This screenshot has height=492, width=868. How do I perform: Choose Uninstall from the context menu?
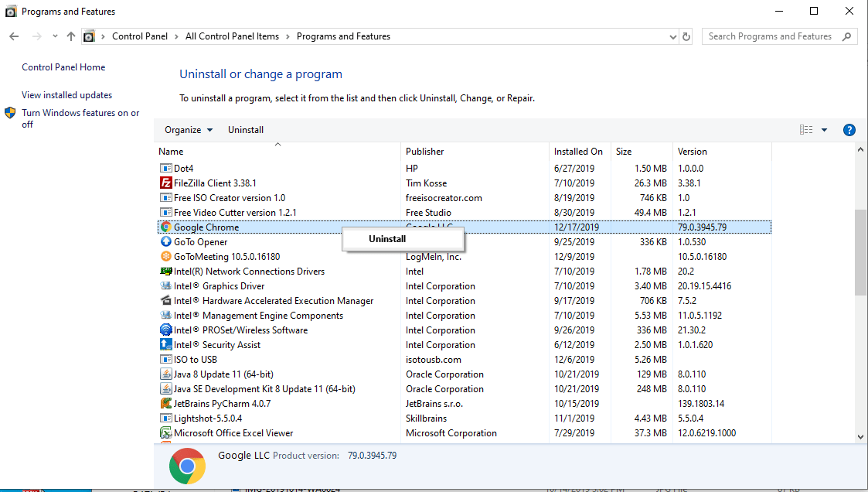[386, 239]
